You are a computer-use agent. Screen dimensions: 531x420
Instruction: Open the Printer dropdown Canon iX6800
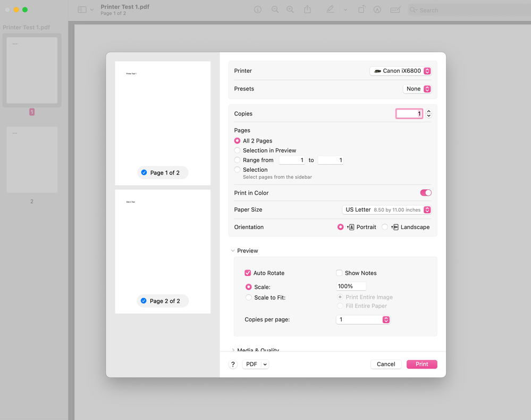pyautogui.click(x=400, y=71)
